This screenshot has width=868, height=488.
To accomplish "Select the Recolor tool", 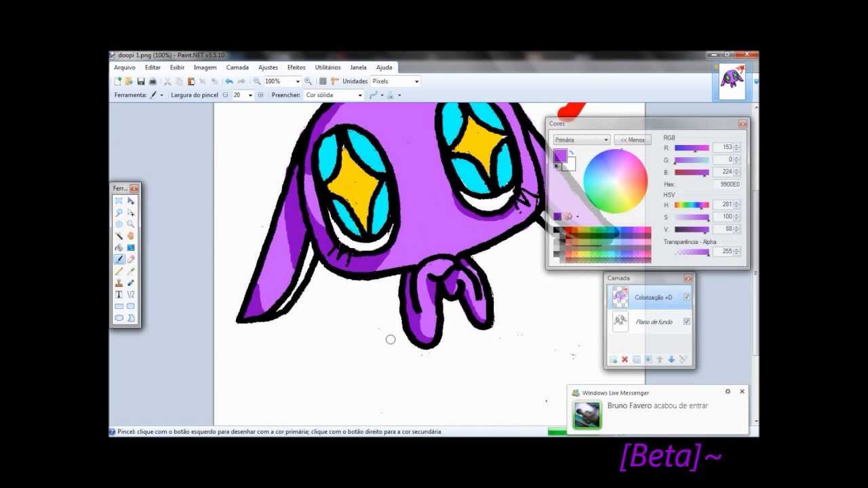I will [x=131, y=283].
